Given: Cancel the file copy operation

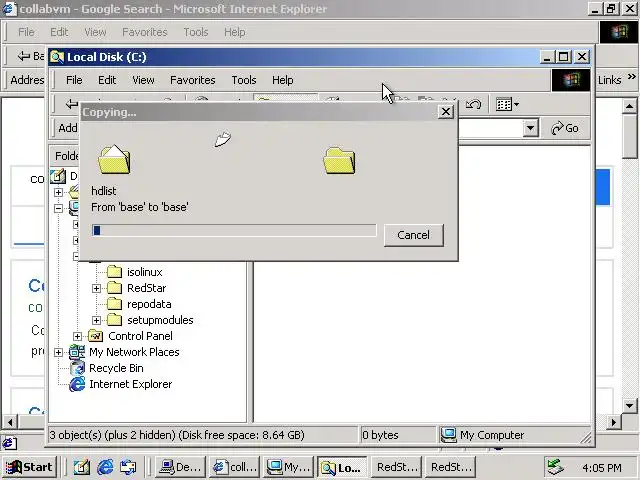Looking at the screenshot, I should point(413,235).
